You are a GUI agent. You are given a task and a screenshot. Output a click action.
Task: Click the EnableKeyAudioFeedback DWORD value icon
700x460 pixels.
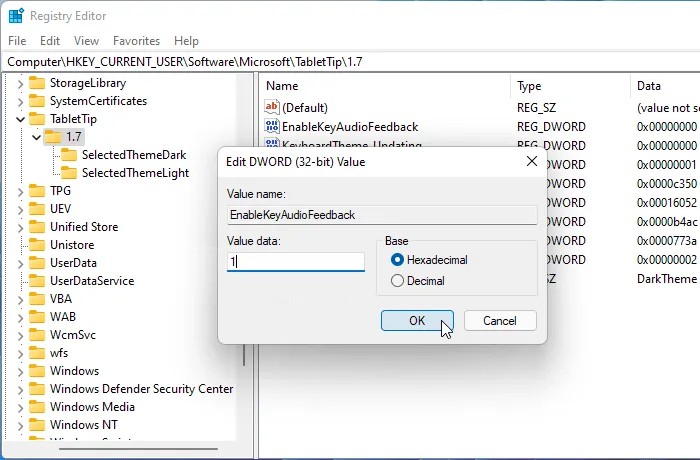point(271,126)
